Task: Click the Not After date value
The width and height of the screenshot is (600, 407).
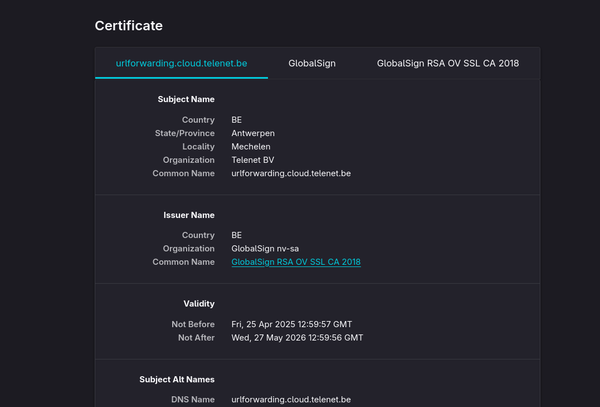Action: [297, 338]
